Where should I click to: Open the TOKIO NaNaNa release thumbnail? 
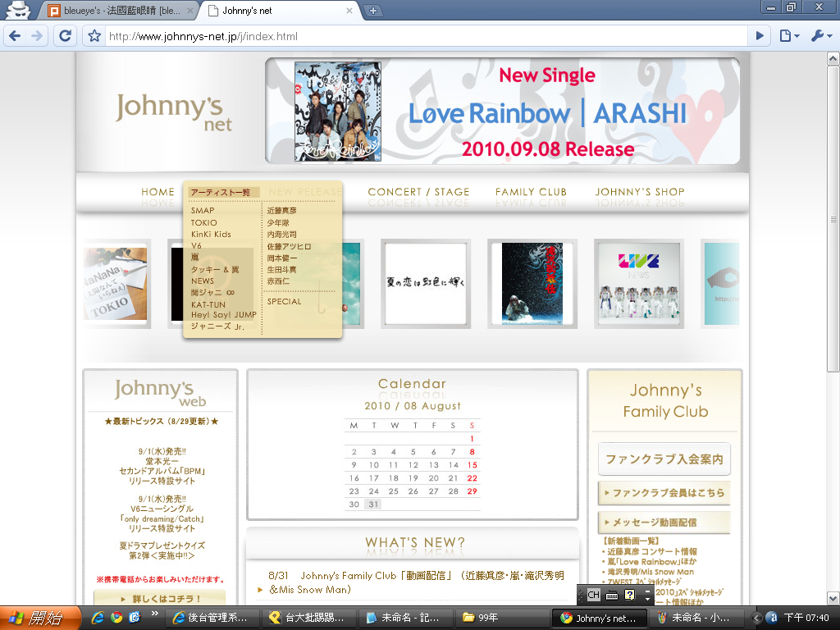pos(116,283)
